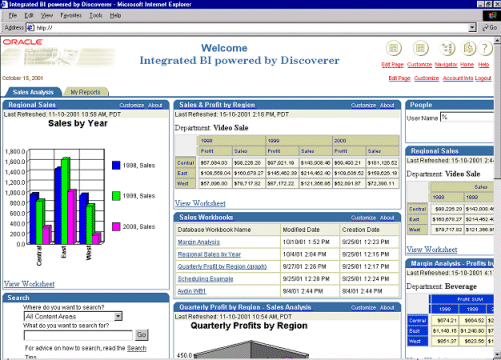Open the Navigator icon

point(447,48)
